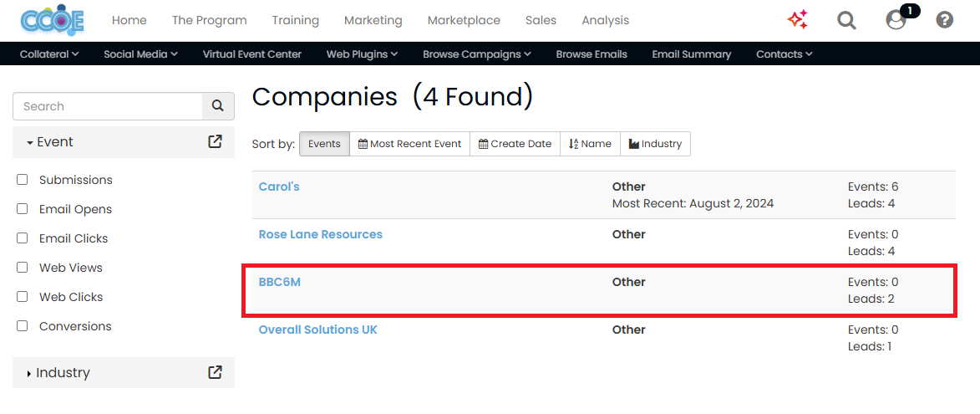Open the global search magnifier icon
This screenshot has width=980, height=414.
846,21
